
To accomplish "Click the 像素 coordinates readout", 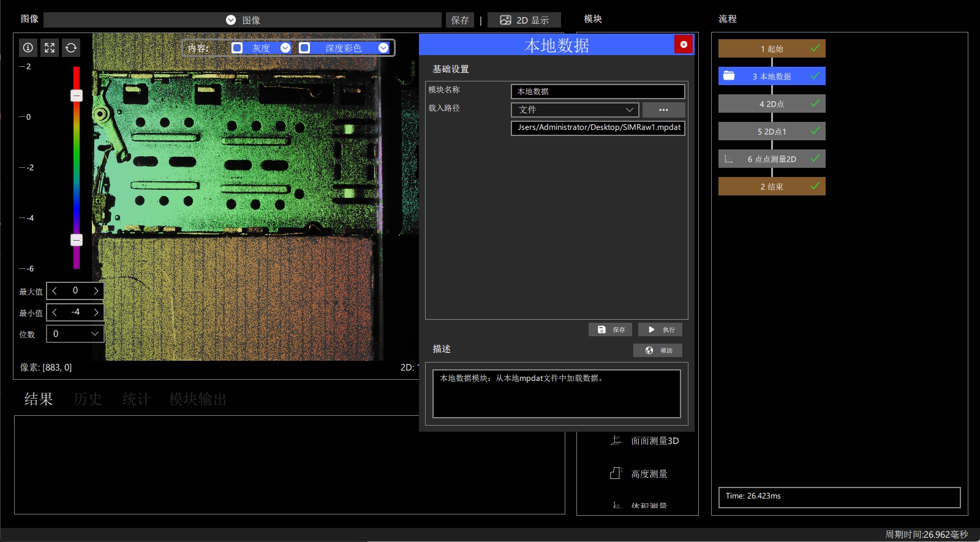I will 46,367.
